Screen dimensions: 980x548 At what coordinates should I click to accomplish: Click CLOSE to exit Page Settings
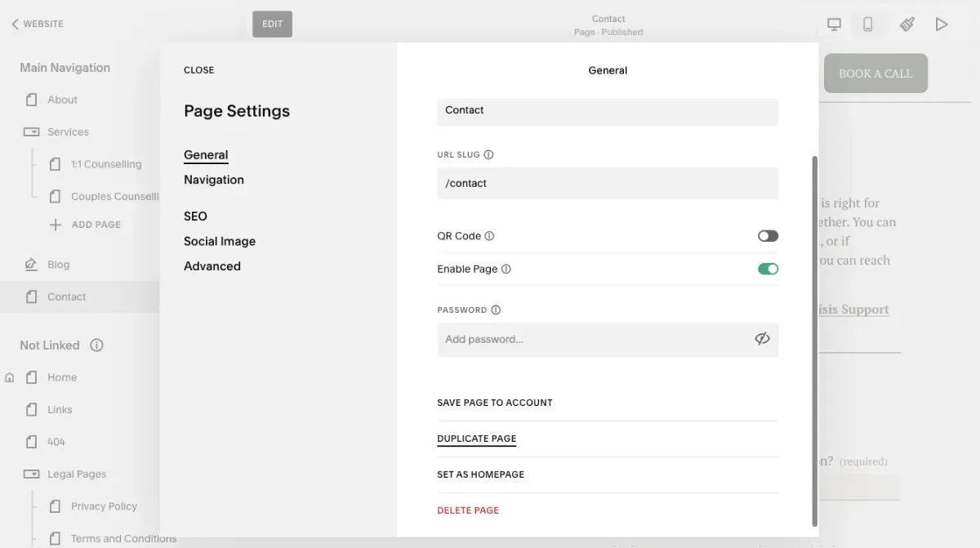tap(198, 70)
